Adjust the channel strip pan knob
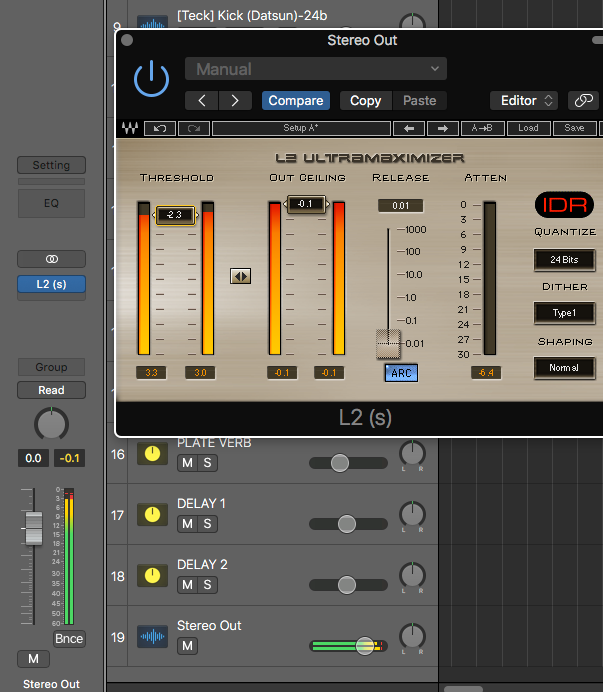The width and height of the screenshot is (603, 692). pyautogui.click(x=51, y=424)
